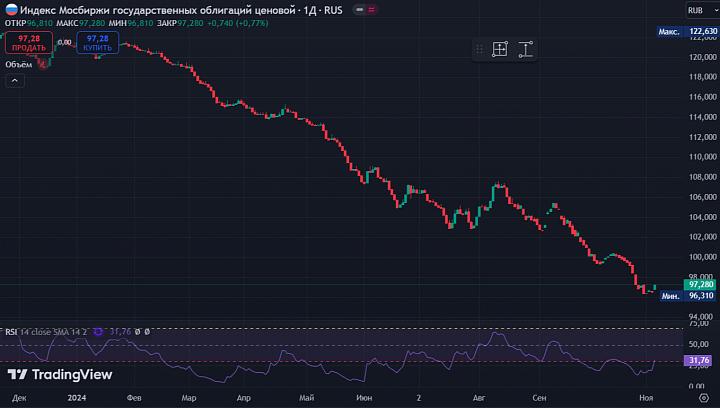Image resolution: width=720 pixels, height=408 pixels.
Task: Toggle the pink indicator next to title
Action: click(x=371, y=10)
